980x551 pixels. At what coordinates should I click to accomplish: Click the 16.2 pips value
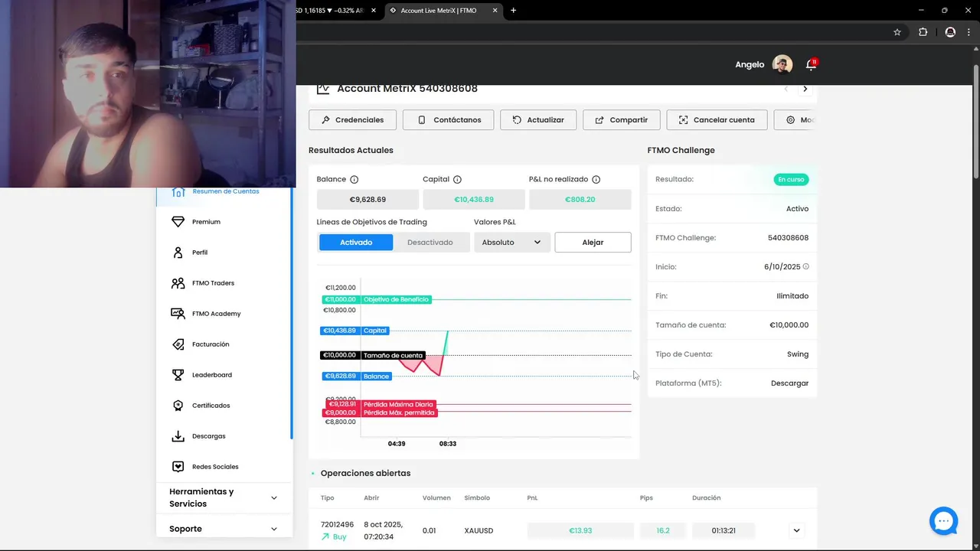point(663,530)
